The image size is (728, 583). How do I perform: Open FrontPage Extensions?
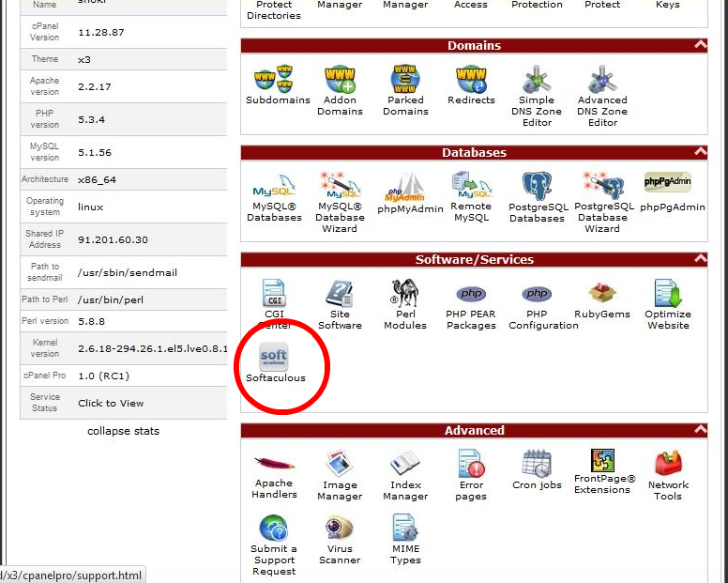(x=604, y=471)
